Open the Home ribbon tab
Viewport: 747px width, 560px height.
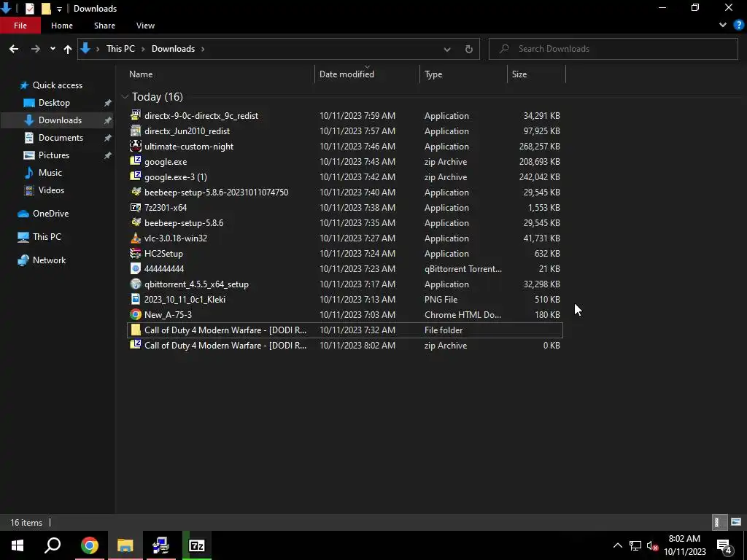coord(62,26)
